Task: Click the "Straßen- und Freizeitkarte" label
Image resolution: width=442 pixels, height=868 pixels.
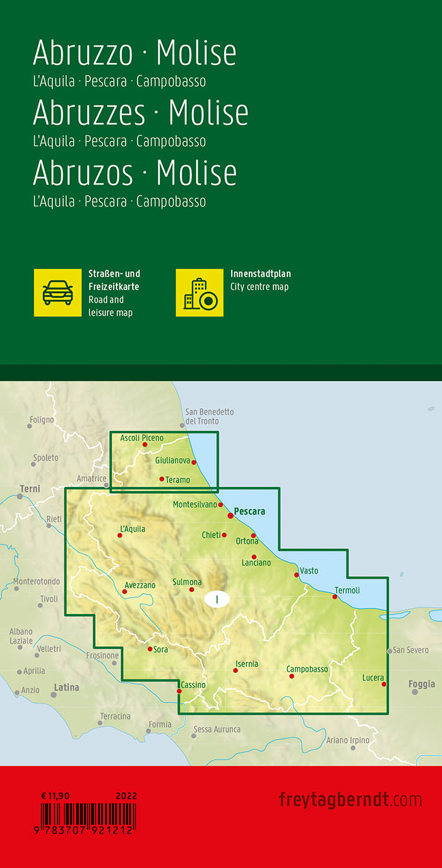Action: coord(114,280)
